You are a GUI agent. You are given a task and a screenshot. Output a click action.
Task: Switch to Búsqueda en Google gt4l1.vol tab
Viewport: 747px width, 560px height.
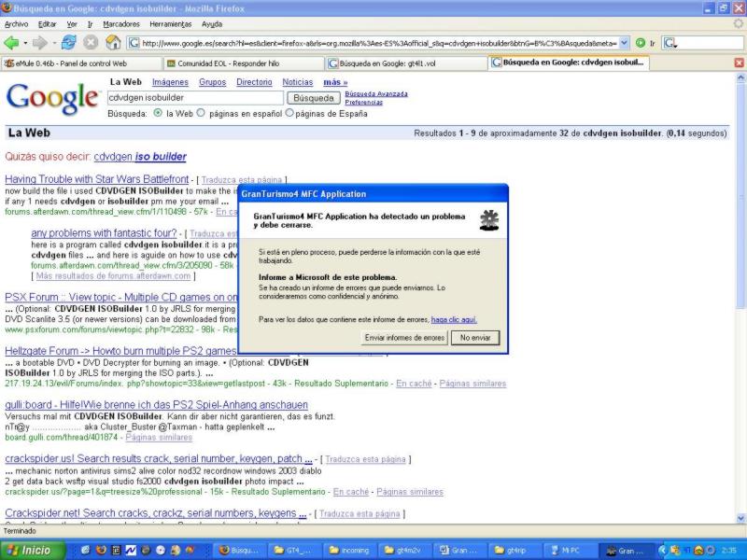[406, 63]
